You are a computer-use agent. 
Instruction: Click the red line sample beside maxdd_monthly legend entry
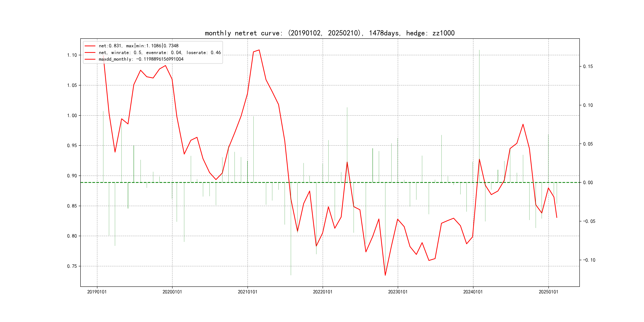[90, 59]
